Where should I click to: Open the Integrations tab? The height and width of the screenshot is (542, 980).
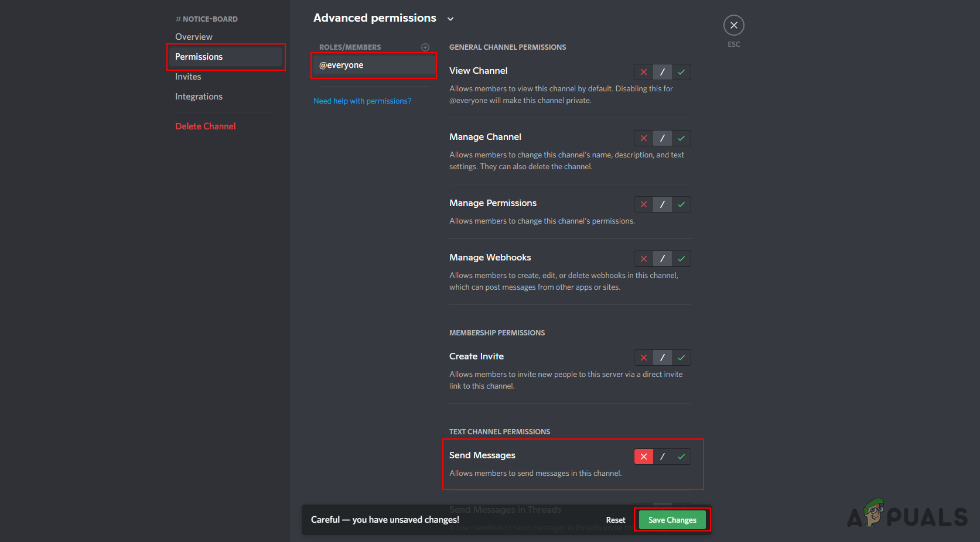(199, 97)
